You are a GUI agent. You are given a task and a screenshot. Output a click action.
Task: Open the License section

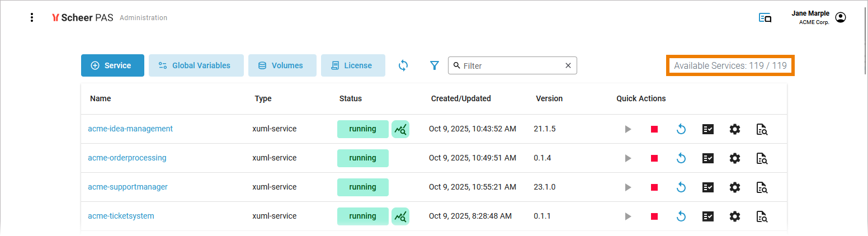[x=352, y=65]
